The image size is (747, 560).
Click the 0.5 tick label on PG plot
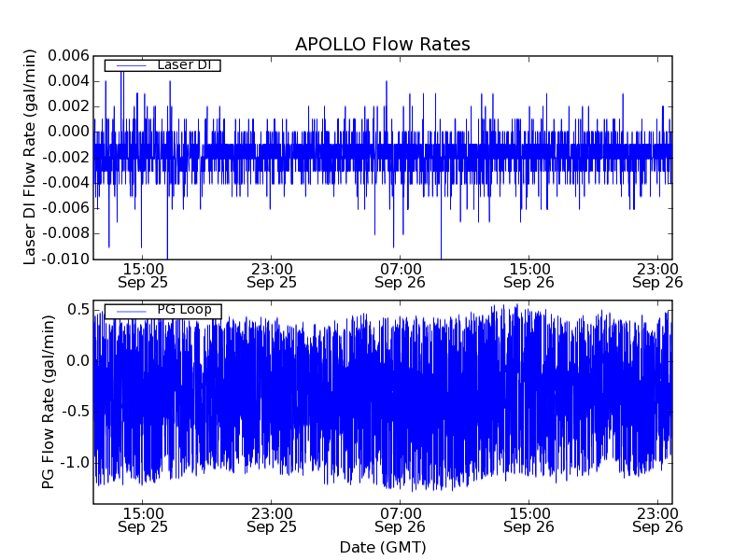pos(78,310)
